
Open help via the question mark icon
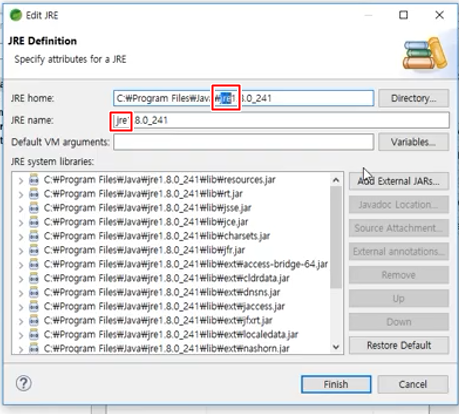coord(24,384)
